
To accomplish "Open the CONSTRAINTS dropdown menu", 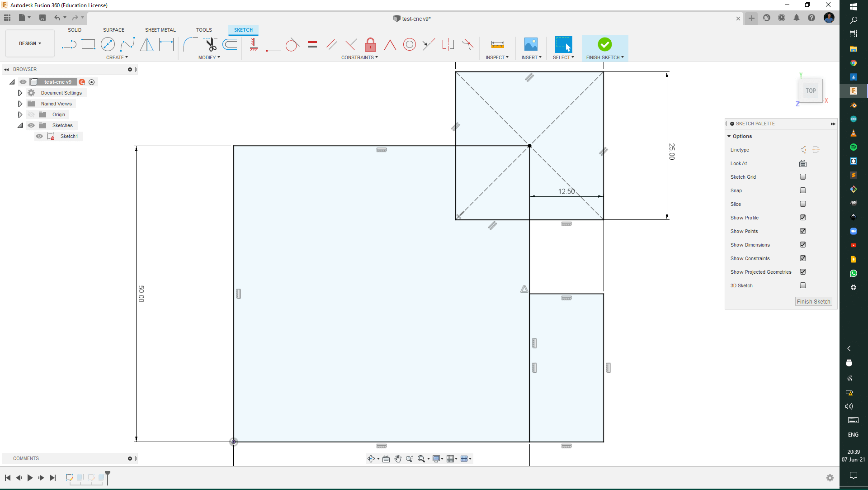I will [x=359, y=57].
